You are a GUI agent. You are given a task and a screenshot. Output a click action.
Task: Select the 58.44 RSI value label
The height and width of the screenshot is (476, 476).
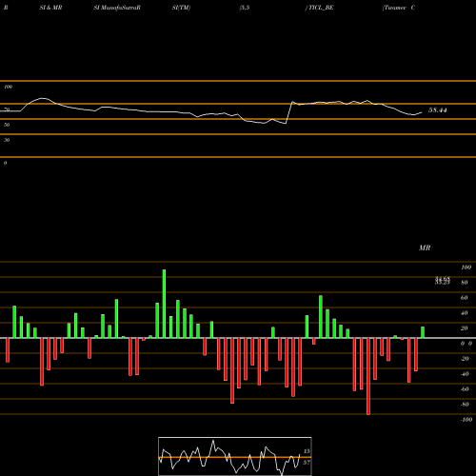click(x=438, y=110)
